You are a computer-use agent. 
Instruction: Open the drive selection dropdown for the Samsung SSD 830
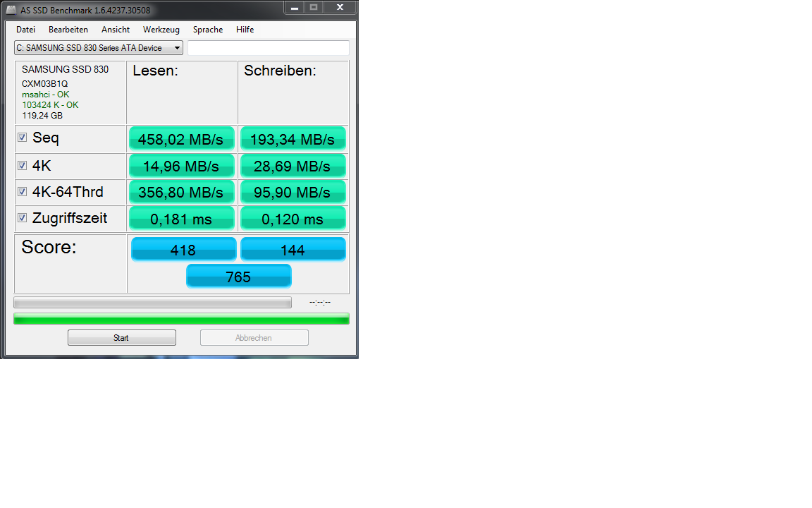[99, 48]
